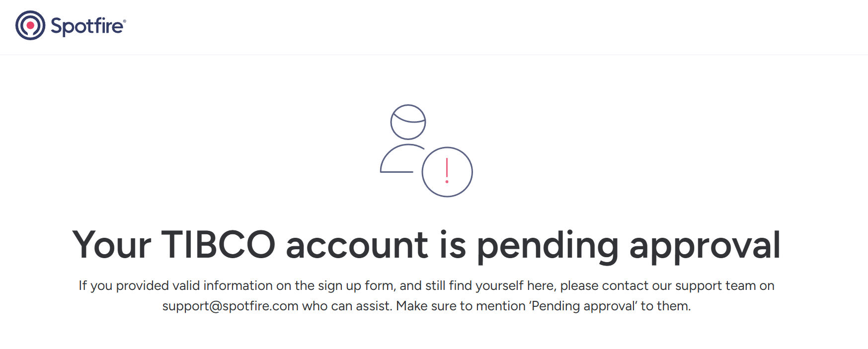This screenshot has width=868, height=349.
Task: Click the user avatar head icon
Action: point(408,122)
